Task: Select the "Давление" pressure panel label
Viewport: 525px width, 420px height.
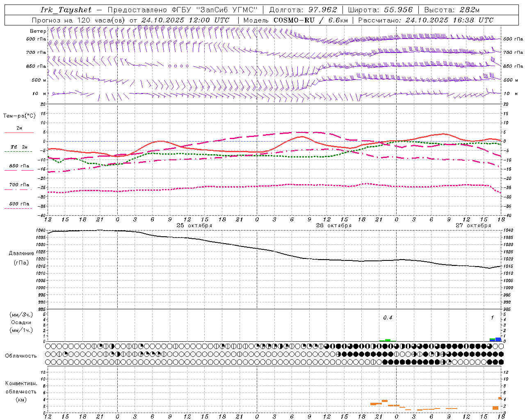Action: point(21,253)
